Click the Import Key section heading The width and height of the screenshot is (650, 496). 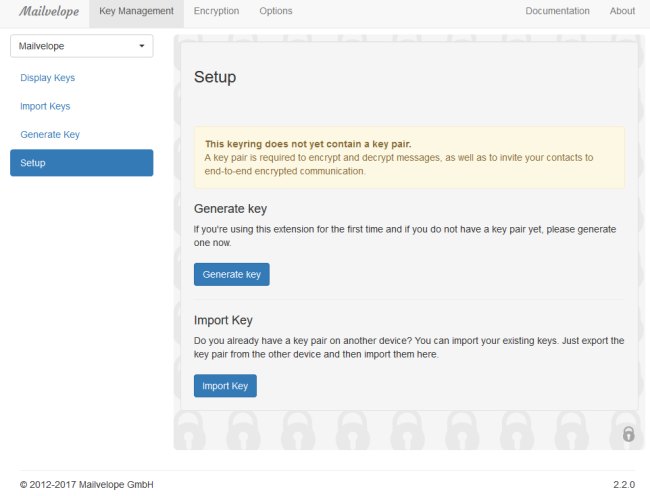[x=223, y=320]
